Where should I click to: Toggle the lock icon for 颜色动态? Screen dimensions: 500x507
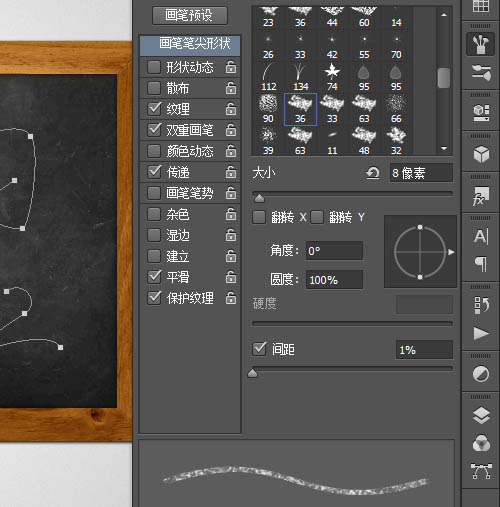point(231,151)
